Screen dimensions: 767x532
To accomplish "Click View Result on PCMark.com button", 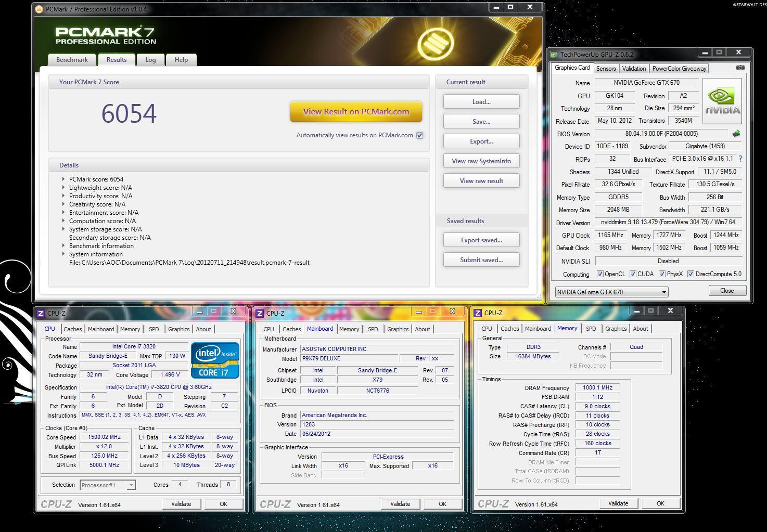I will tap(356, 112).
